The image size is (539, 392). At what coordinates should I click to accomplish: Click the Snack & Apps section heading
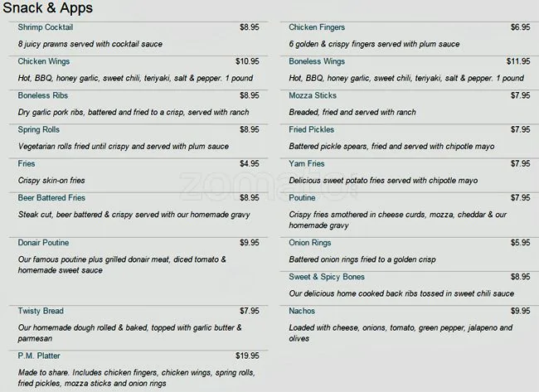coord(47,7)
